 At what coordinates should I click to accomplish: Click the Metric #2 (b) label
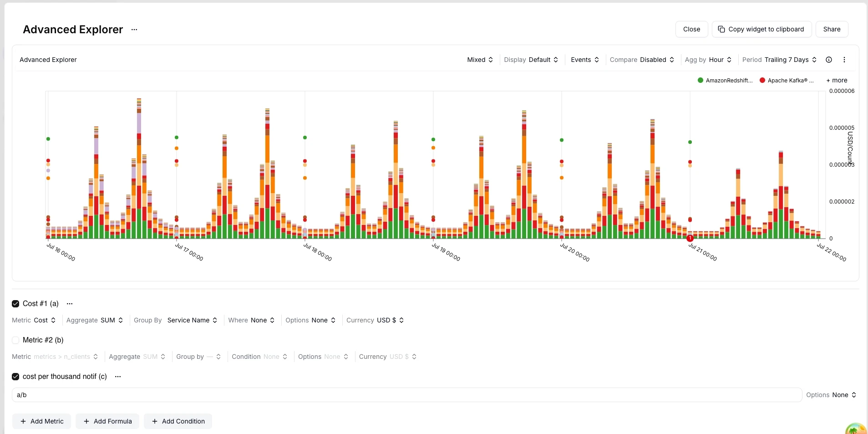tap(43, 340)
